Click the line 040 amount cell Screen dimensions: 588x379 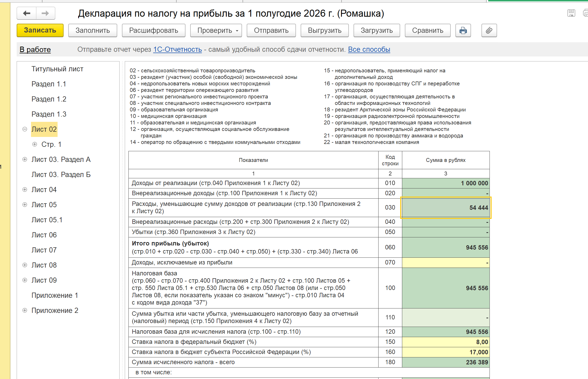click(x=446, y=222)
